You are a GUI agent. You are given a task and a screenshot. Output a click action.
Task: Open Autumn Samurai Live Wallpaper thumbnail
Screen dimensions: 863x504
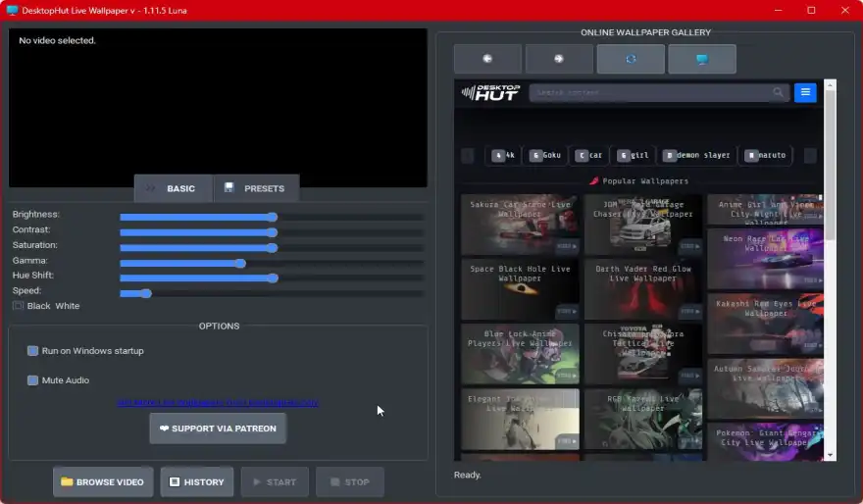point(766,388)
